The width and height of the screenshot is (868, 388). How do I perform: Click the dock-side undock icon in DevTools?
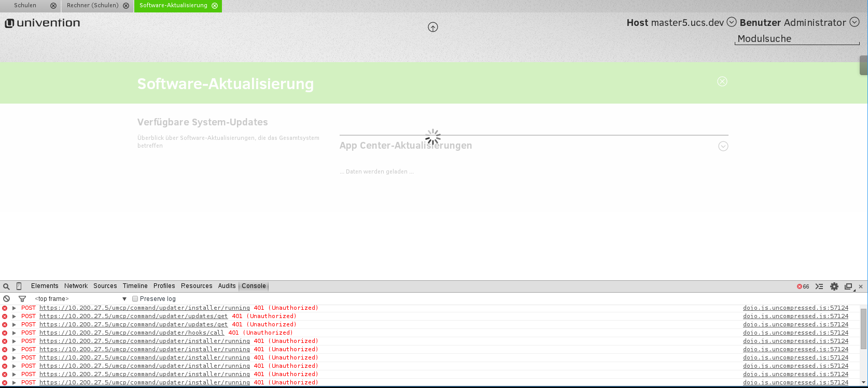point(848,286)
